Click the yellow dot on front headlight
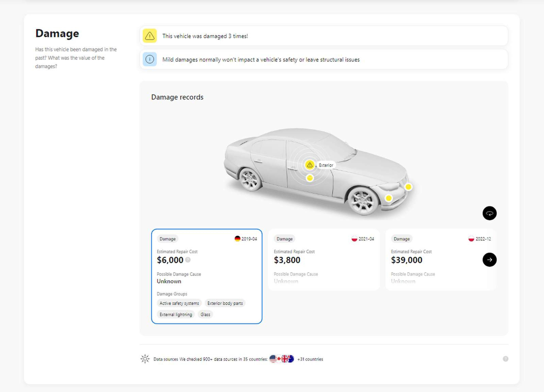Screen dimensions: 544x392 tap(408, 187)
